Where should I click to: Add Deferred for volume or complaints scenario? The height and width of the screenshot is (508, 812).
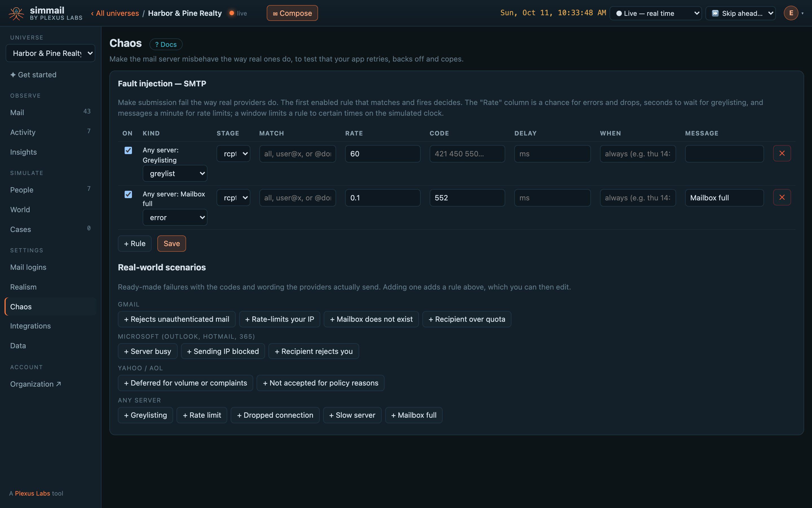click(185, 383)
